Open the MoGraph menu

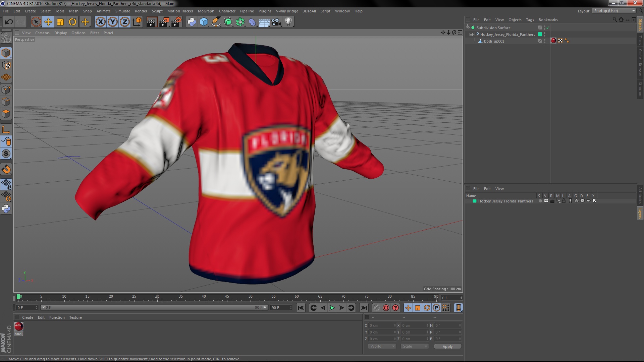pos(206,11)
